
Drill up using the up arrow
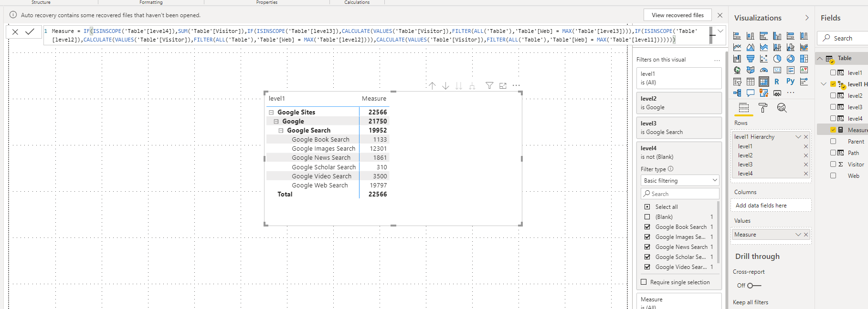(432, 86)
